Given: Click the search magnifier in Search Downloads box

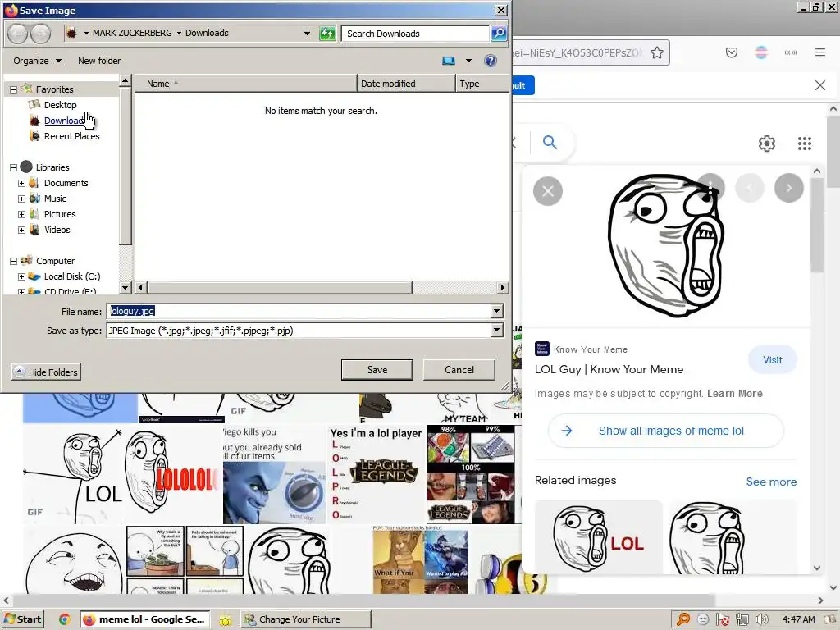Looking at the screenshot, I should pyautogui.click(x=499, y=33).
